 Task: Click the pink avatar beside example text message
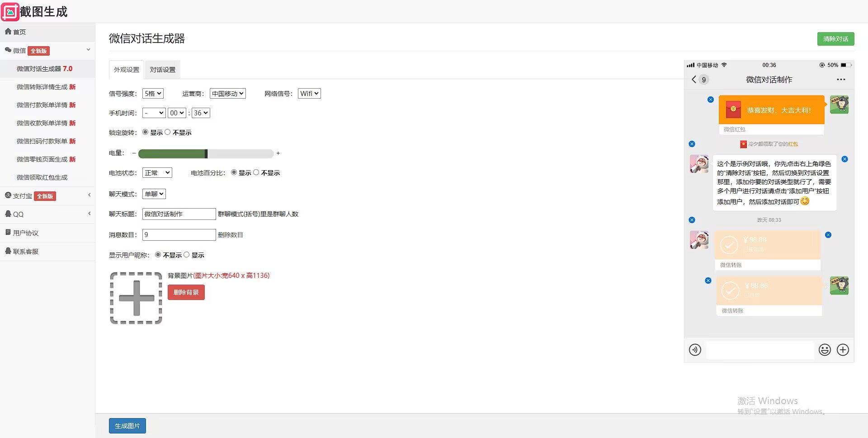click(x=699, y=164)
